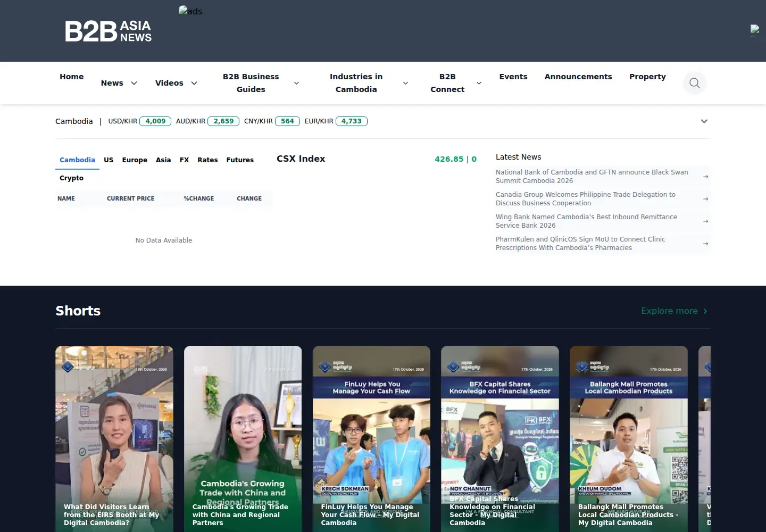Open the search magnifier icon
This screenshot has height=532, width=766.
tap(694, 83)
